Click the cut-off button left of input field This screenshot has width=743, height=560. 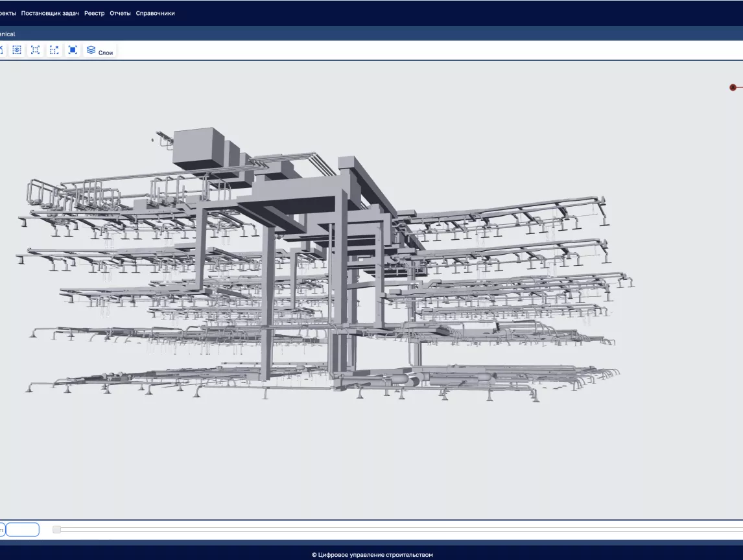pyautogui.click(x=2, y=530)
